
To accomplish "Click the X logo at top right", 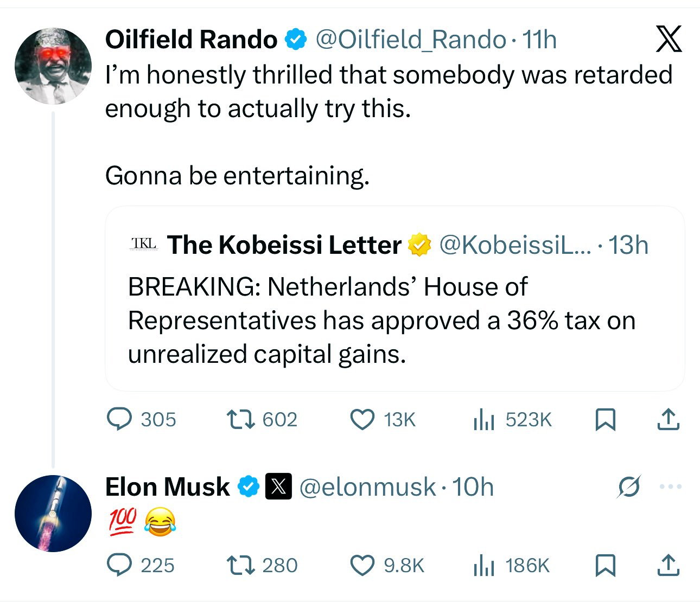I will 669,39.
